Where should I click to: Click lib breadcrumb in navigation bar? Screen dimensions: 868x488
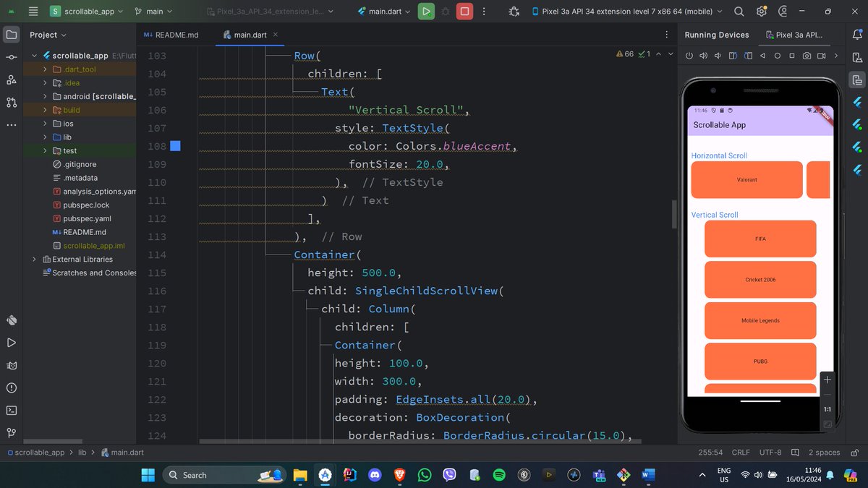coord(82,453)
